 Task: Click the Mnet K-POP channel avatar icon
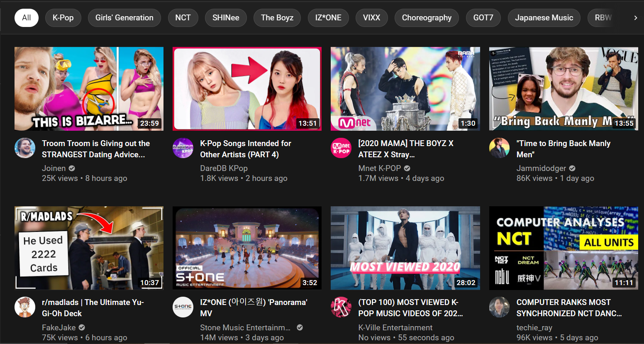341,148
